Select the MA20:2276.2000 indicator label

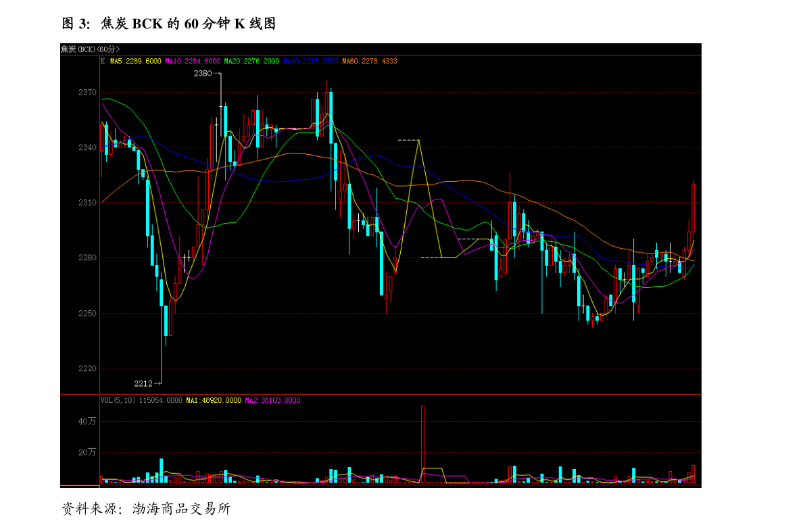pyautogui.click(x=251, y=61)
